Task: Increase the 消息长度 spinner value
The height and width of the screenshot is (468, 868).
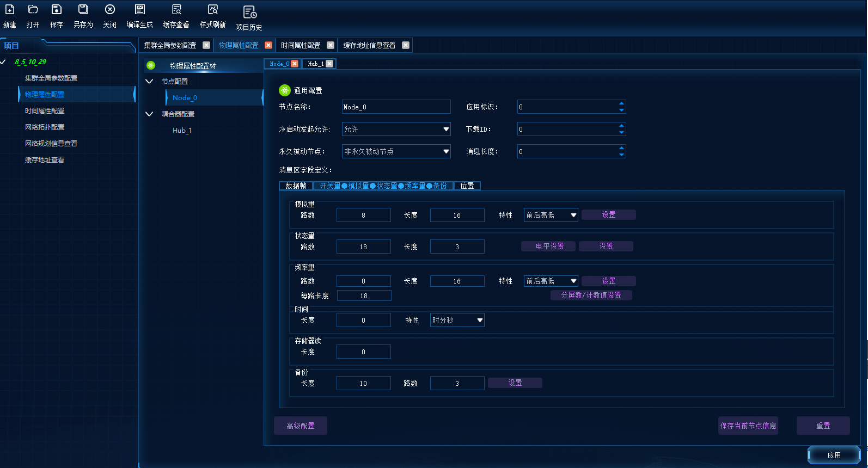Action: 621,148
